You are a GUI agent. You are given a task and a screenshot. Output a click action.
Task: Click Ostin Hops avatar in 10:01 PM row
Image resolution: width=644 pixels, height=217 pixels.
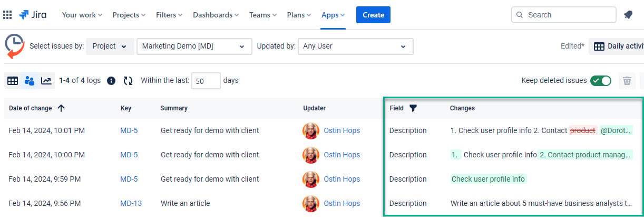coord(311,130)
